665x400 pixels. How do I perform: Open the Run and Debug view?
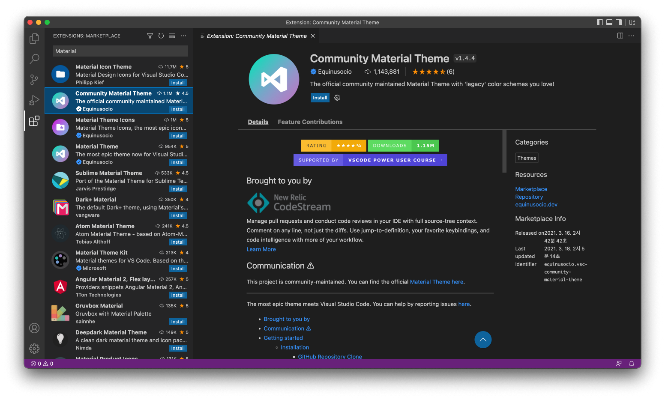coord(34,100)
